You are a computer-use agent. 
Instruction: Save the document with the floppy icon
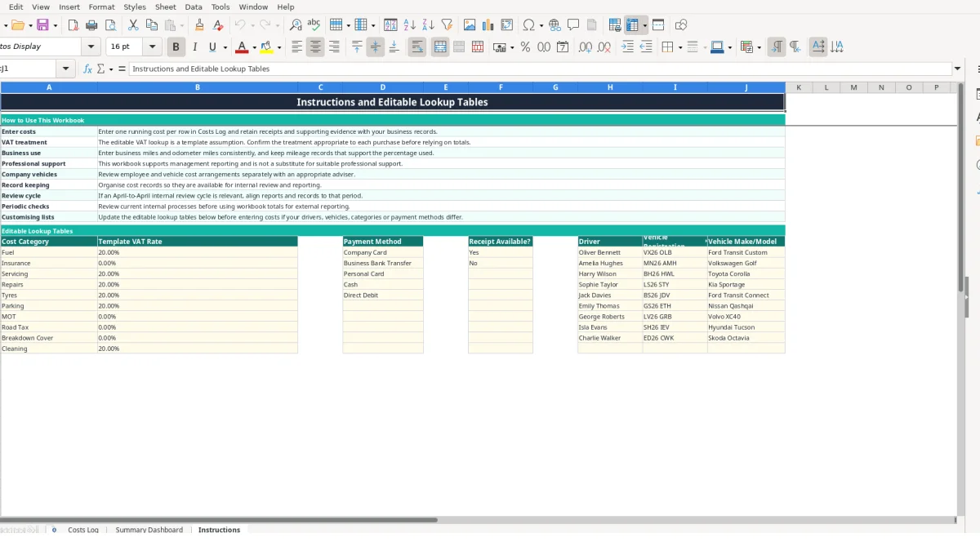(42, 25)
